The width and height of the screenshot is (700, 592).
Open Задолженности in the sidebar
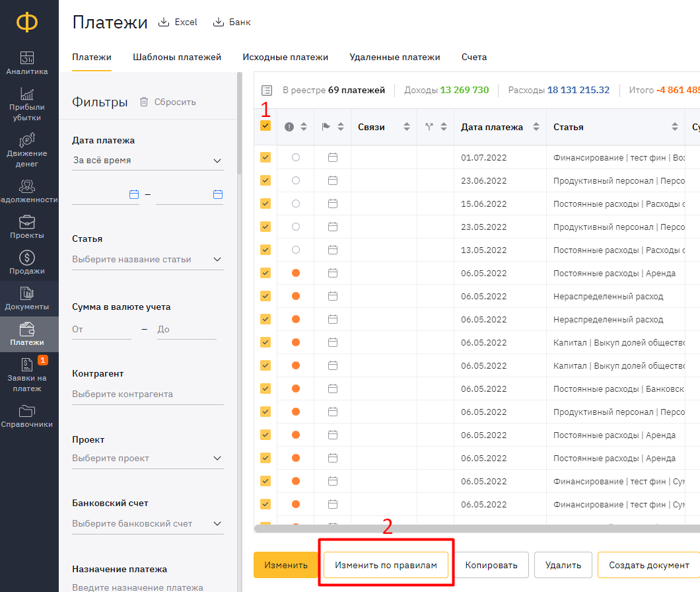tap(28, 191)
